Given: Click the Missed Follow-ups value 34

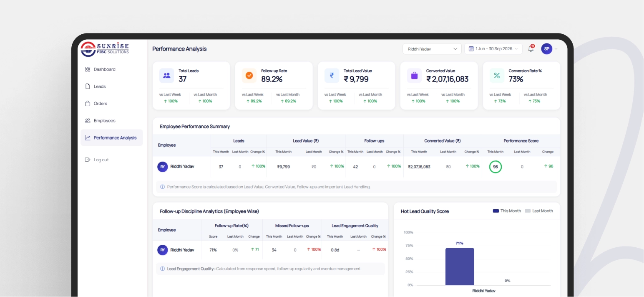Looking at the screenshot, I should pos(274,250).
